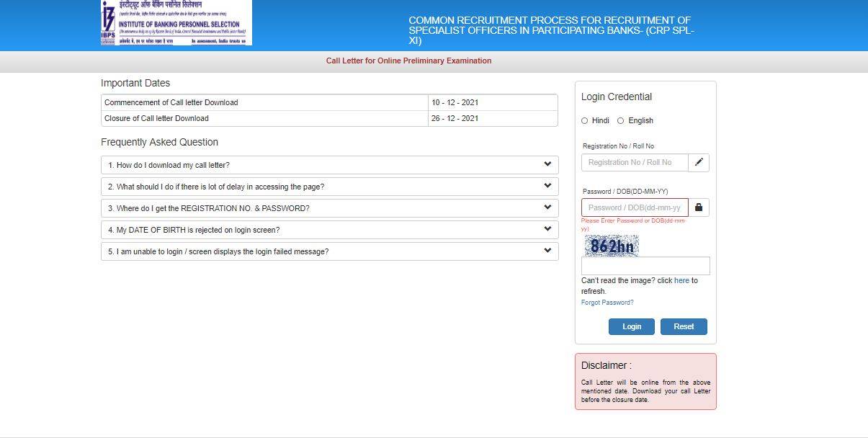868x438 pixels.
Task: Select the English radio button
Action: pyautogui.click(x=621, y=120)
